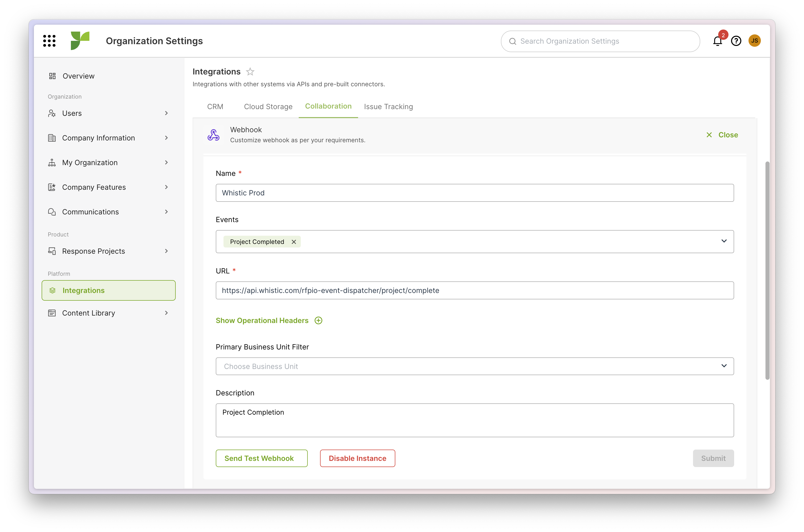Click the purple Webhook icon
This screenshot has width=804, height=532.
(213, 135)
